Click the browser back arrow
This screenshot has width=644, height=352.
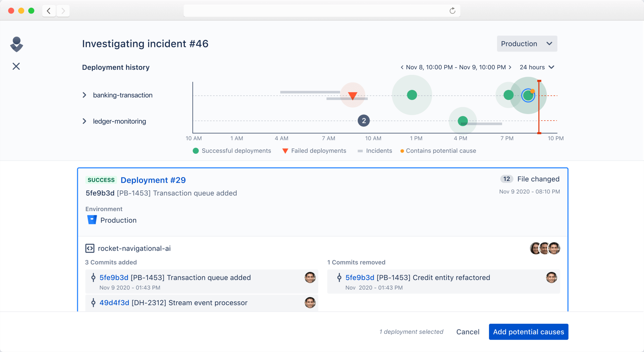pos(49,11)
